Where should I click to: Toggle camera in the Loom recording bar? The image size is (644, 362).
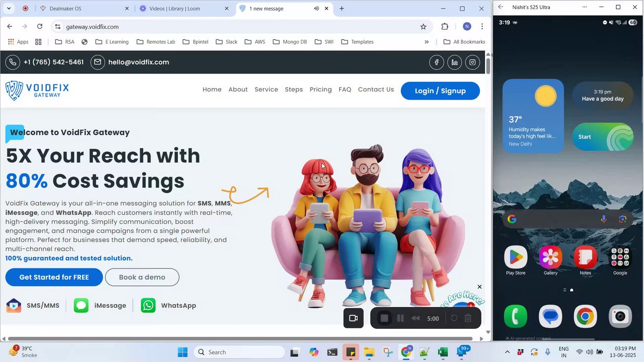[x=353, y=318]
